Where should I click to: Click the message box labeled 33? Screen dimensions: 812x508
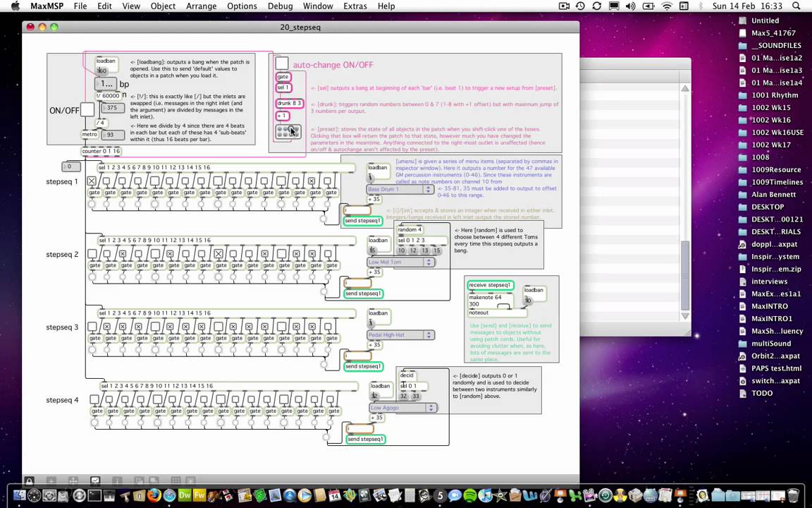415,396
